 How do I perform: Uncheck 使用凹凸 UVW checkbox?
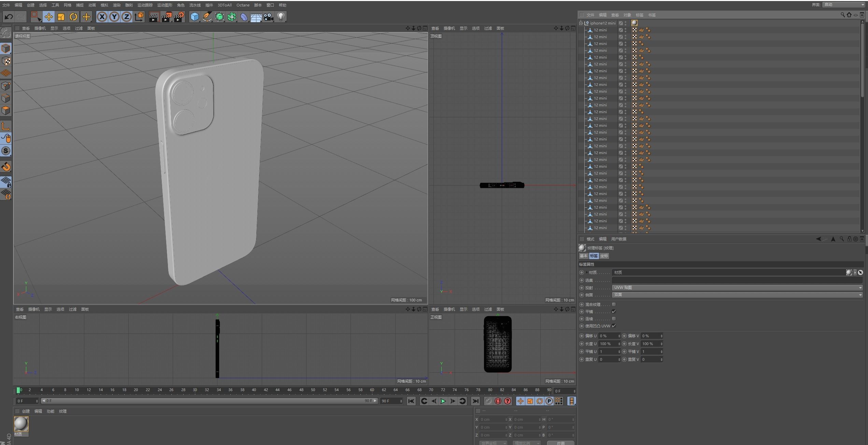click(x=614, y=326)
